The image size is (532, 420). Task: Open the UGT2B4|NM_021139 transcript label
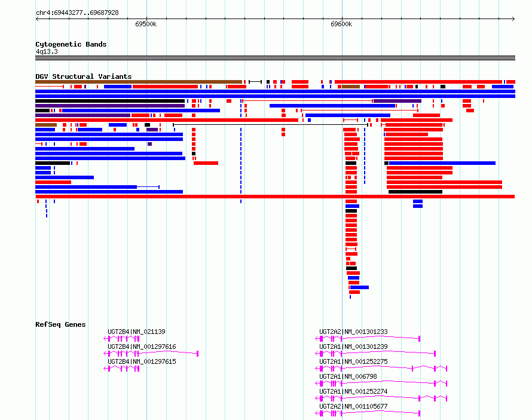tap(136, 332)
